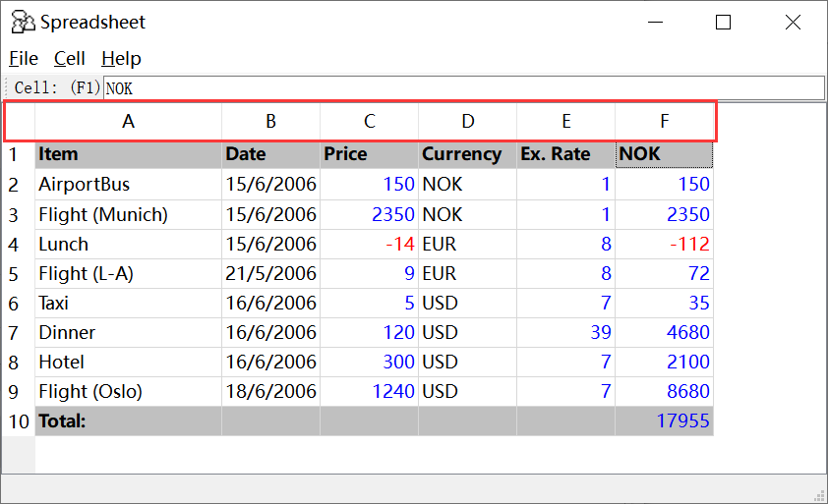Minimize the Spreadsheet window

(654, 23)
